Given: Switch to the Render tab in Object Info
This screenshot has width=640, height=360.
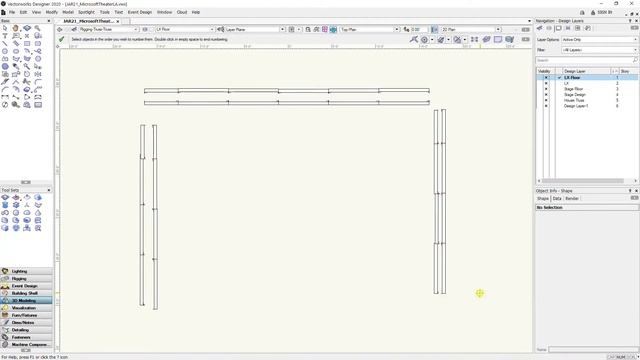Looking at the screenshot, I should 572,198.
